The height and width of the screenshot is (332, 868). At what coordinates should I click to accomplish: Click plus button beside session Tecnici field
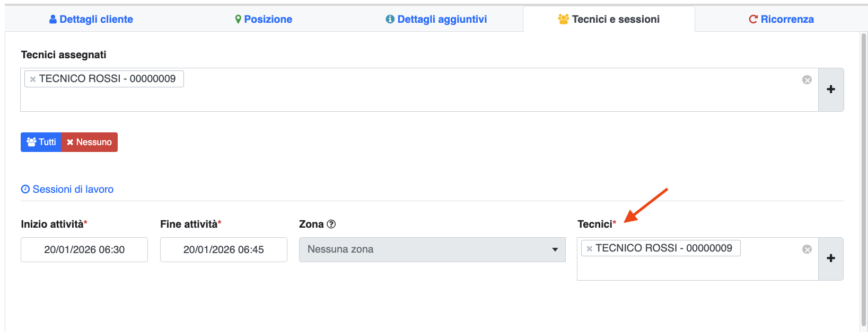pos(830,258)
